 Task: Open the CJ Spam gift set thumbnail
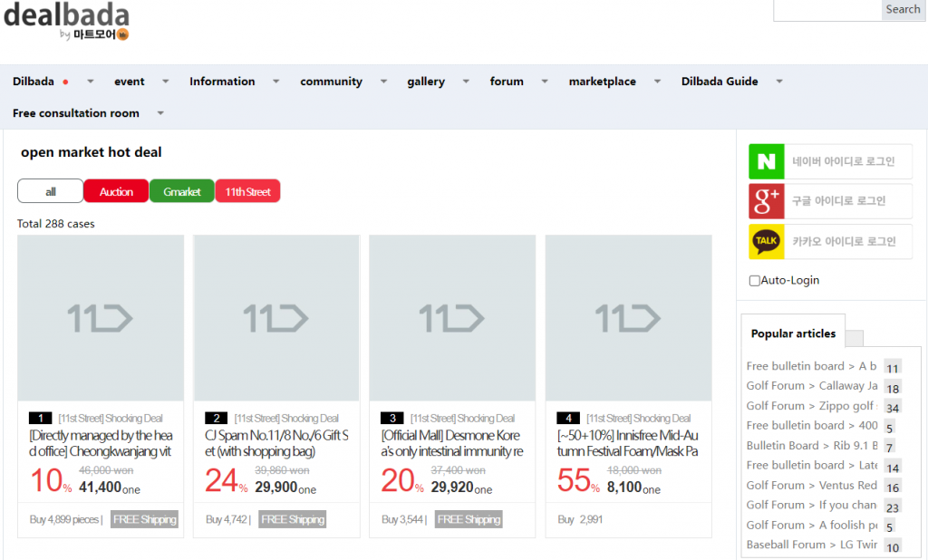point(276,318)
